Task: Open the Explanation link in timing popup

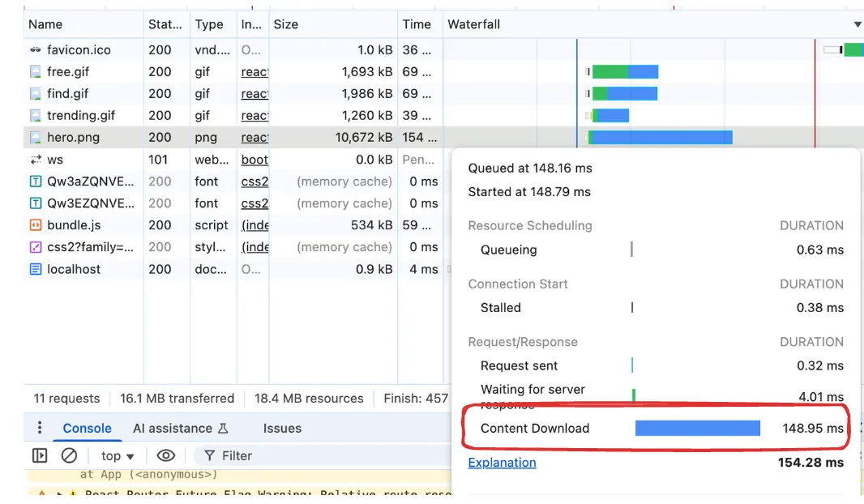Action: pyautogui.click(x=502, y=463)
